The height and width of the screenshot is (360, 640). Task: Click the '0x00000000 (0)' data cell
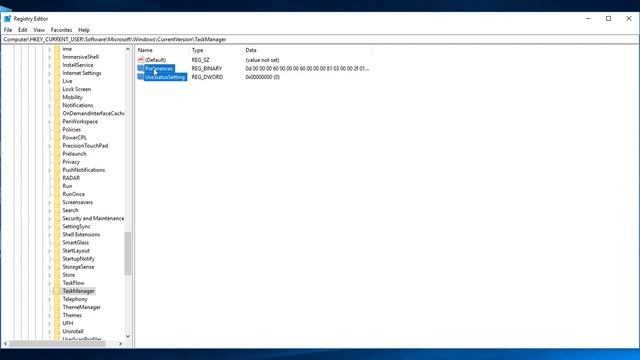tap(262, 77)
